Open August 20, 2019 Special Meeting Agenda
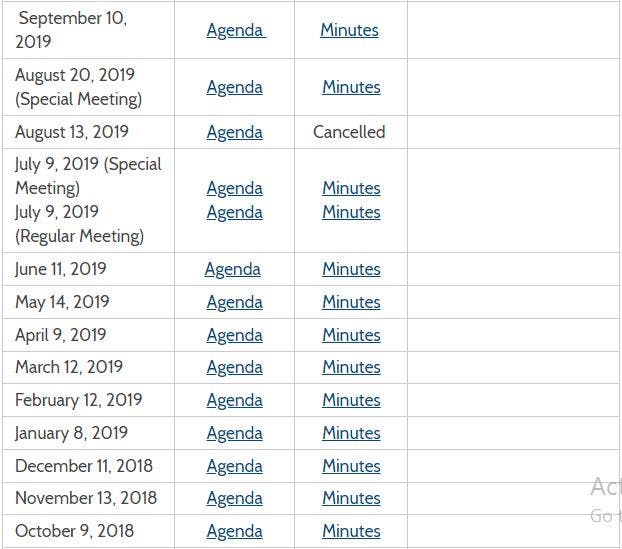 pyautogui.click(x=234, y=87)
